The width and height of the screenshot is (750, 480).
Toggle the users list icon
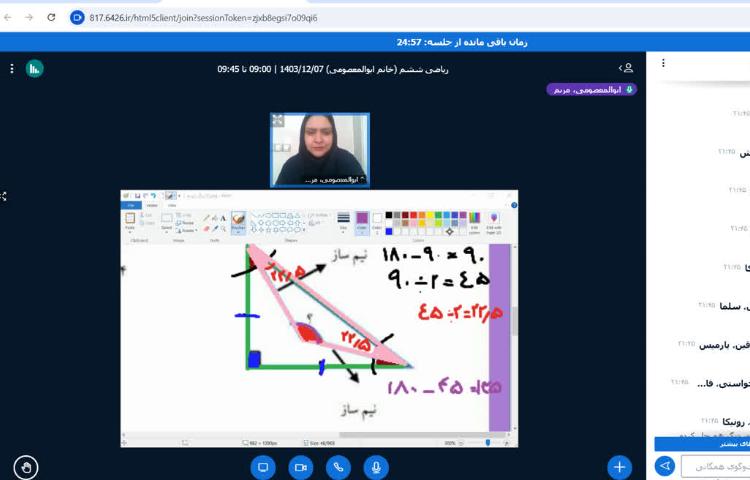[x=626, y=68]
